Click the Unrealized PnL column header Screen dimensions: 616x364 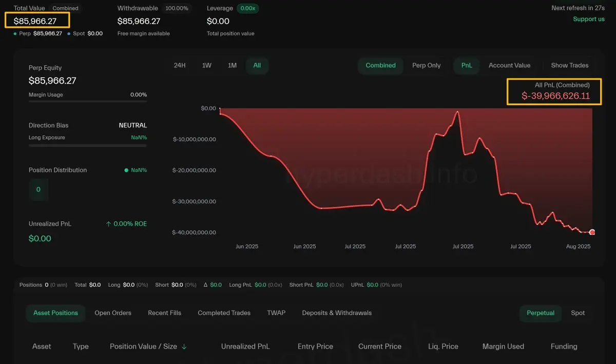245,347
